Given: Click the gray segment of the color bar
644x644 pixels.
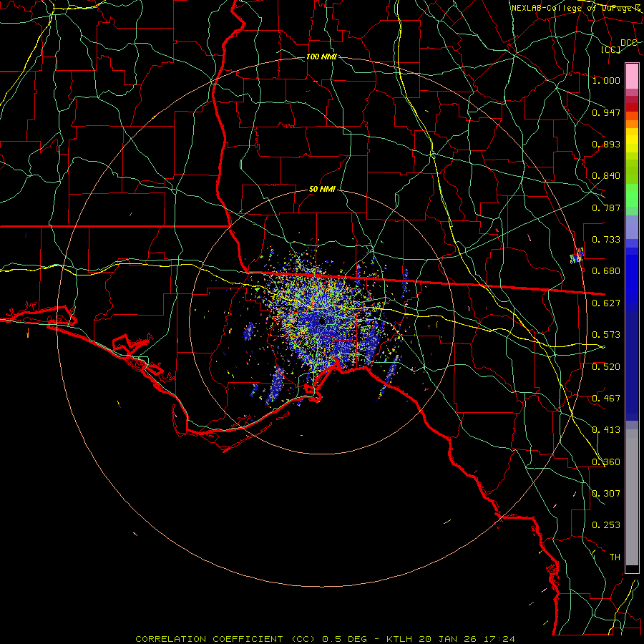Looking at the screenshot, I should [x=632, y=497].
